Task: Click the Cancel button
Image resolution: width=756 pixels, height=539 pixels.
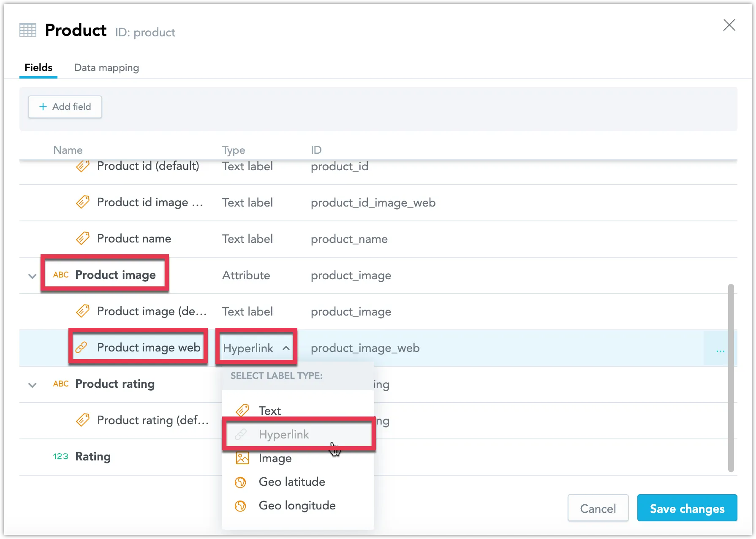Action: click(x=598, y=508)
